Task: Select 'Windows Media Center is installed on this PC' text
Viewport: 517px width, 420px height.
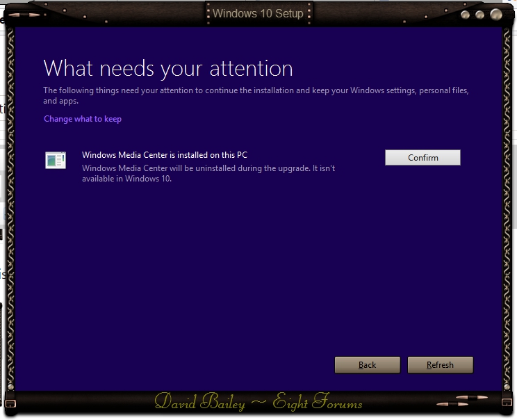Action: pyautogui.click(x=165, y=155)
